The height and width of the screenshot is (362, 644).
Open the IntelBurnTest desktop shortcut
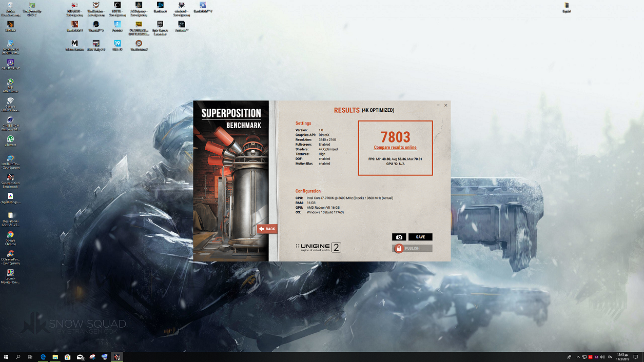pos(10,162)
